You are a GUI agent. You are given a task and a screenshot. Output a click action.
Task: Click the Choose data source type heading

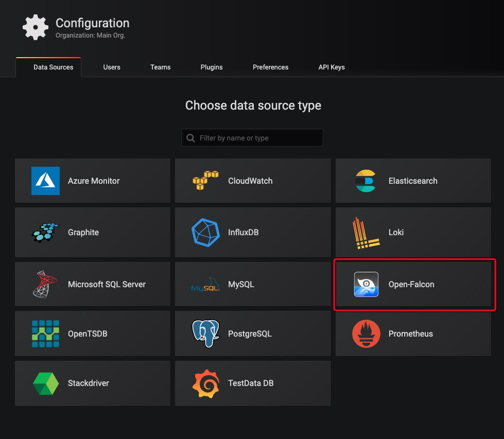click(x=253, y=106)
